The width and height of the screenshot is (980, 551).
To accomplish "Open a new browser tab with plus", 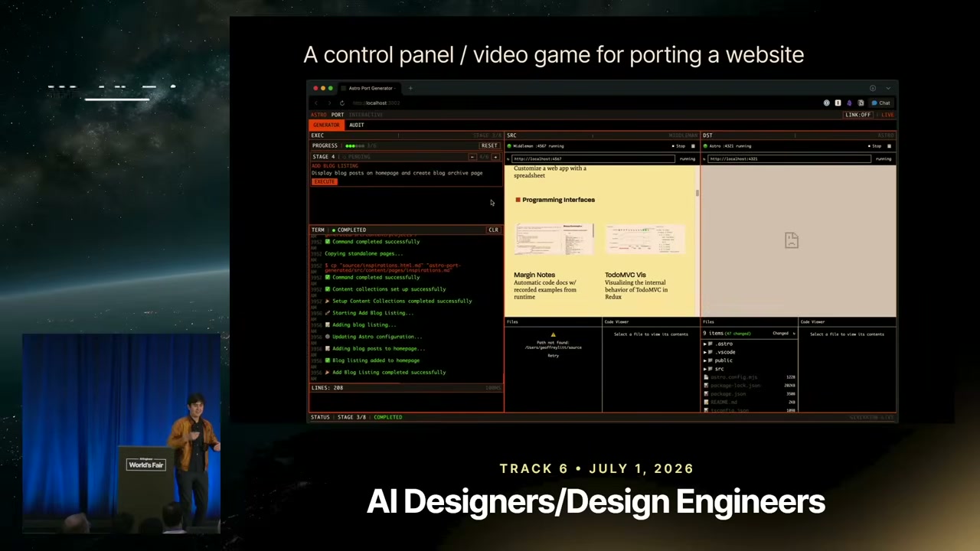I will pos(410,88).
